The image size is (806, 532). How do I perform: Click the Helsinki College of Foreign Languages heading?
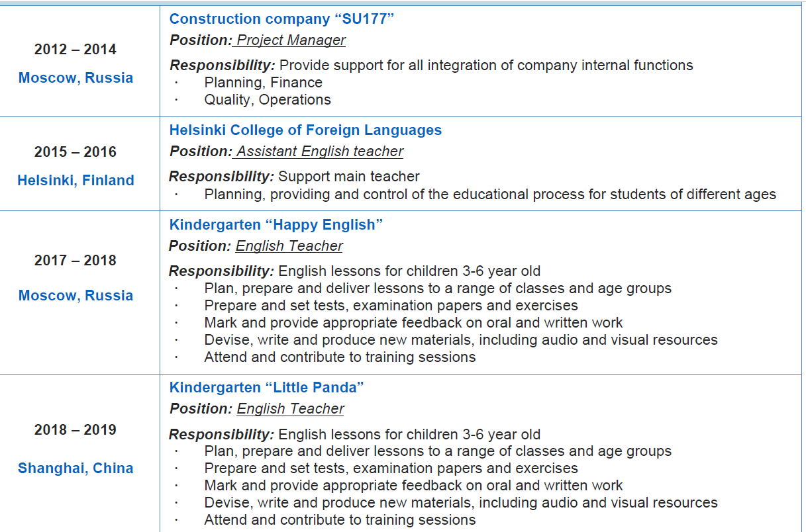pos(305,130)
